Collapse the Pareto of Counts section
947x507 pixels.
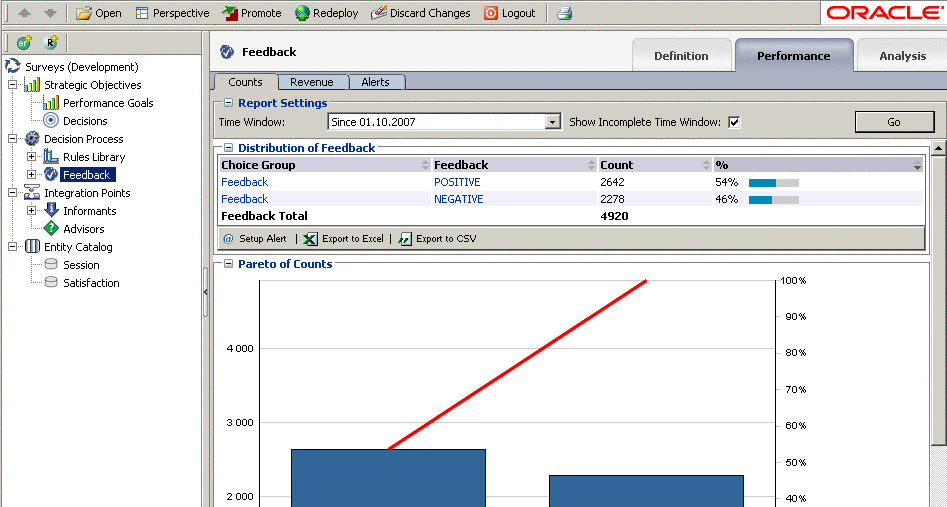pyautogui.click(x=229, y=264)
